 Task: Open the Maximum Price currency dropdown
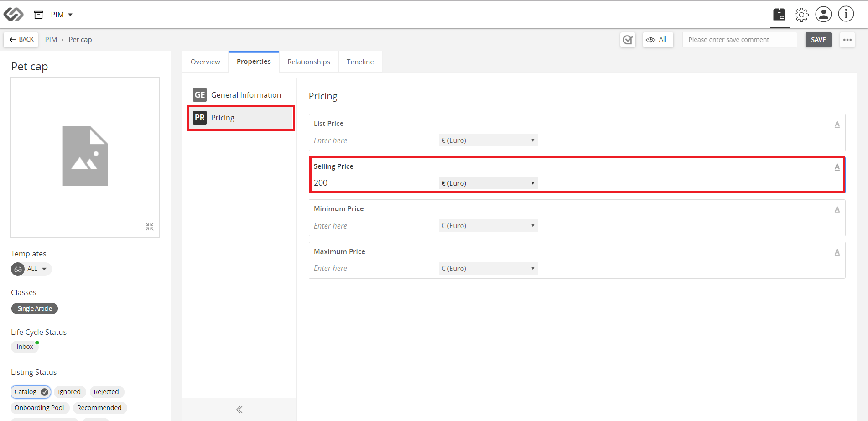[x=489, y=268]
